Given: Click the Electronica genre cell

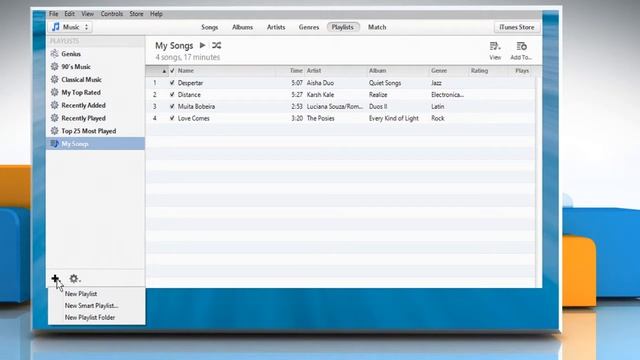Looking at the screenshot, I should click(x=447, y=94).
